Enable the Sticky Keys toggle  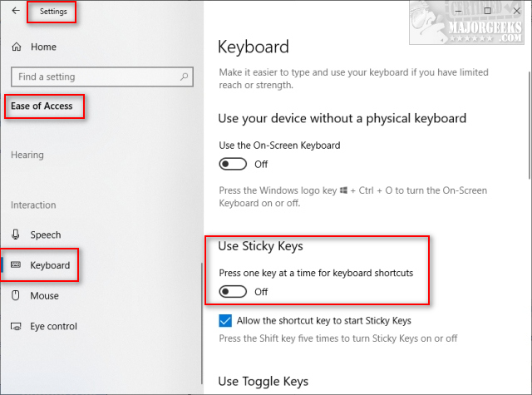[x=233, y=292]
